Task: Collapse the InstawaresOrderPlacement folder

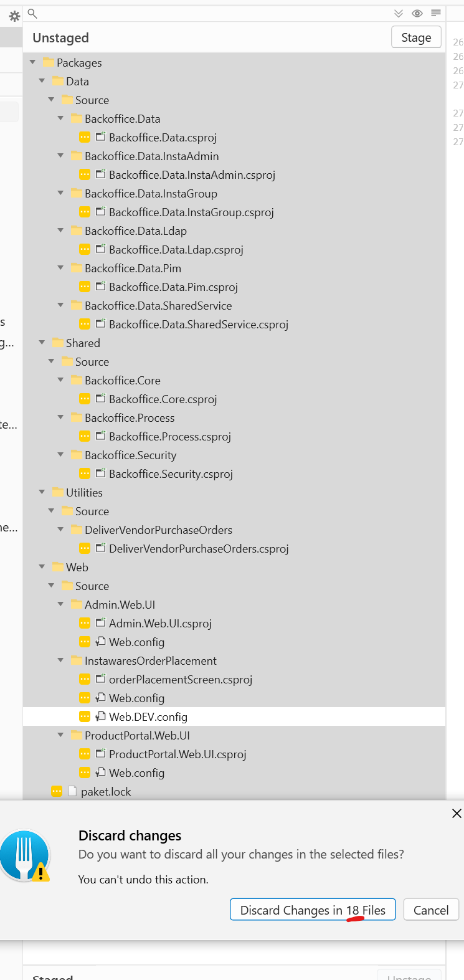Action: pos(60,660)
